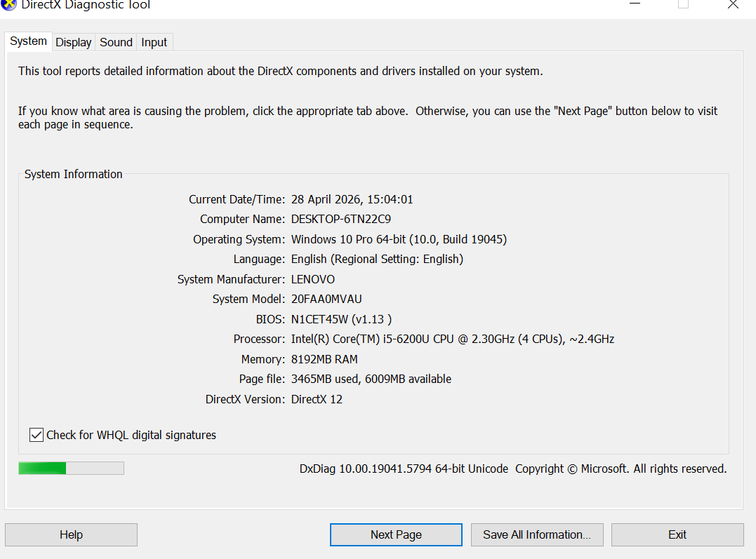
Task: Click the system model 20FAA0MVAU value
Action: click(x=326, y=299)
